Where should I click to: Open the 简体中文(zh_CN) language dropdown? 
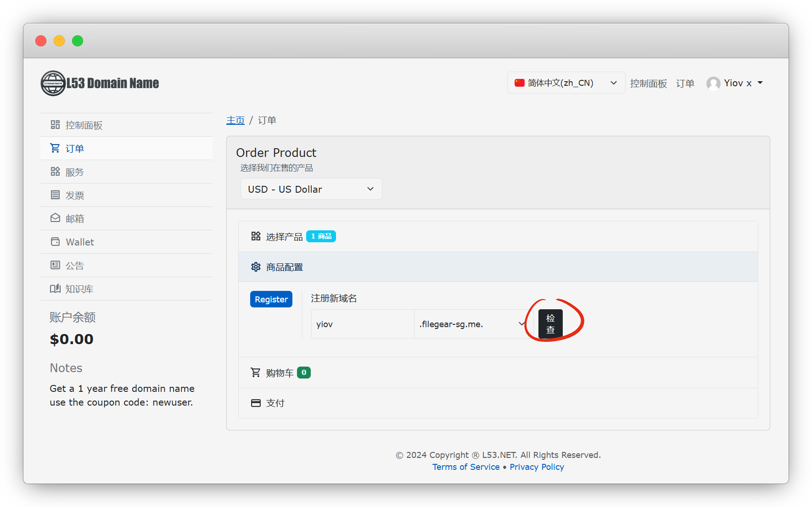(x=566, y=83)
